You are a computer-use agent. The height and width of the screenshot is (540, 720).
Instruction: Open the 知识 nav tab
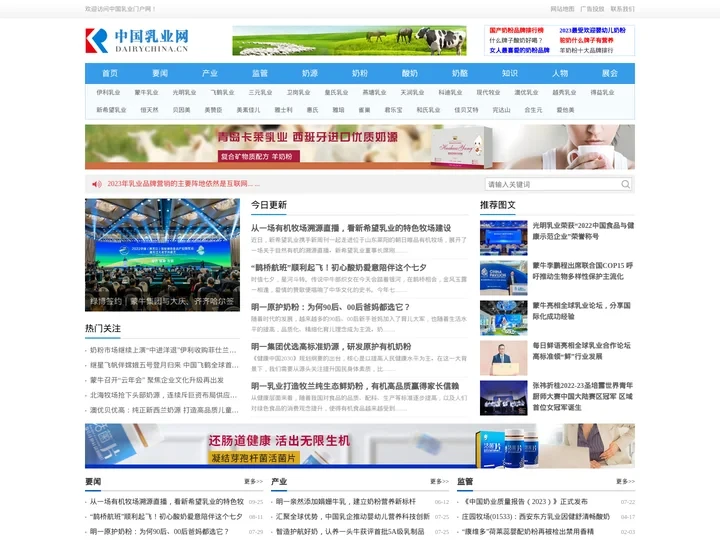[x=510, y=73]
